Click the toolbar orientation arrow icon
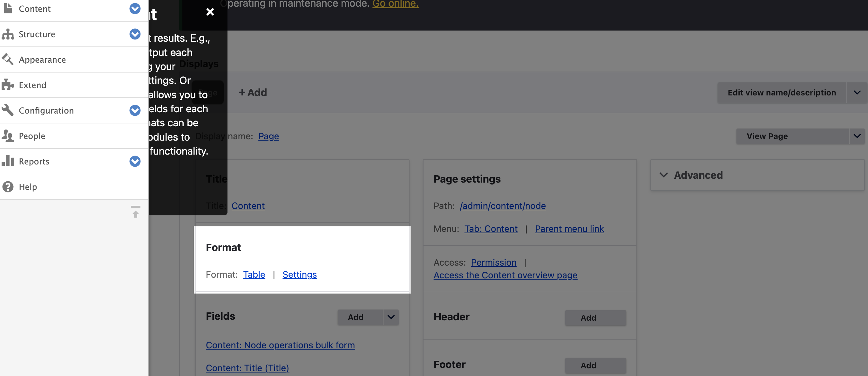 click(135, 212)
